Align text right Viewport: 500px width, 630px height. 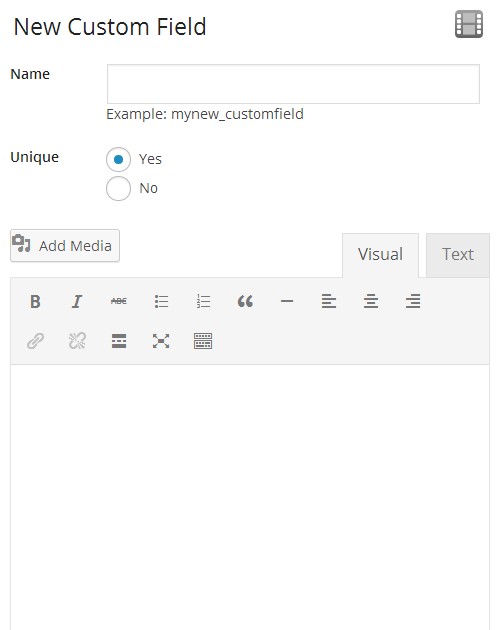pos(413,301)
